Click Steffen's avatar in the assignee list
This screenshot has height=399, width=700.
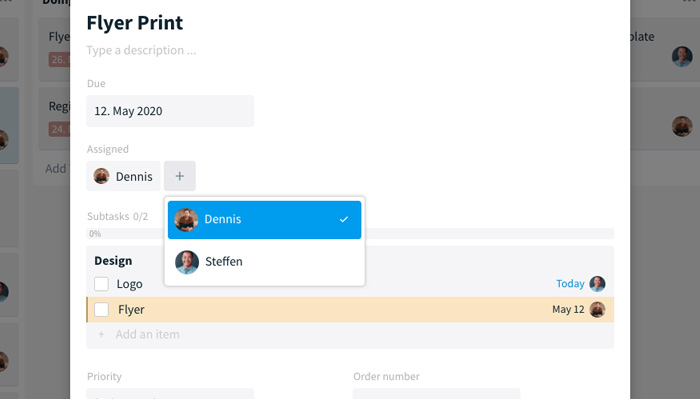[187, 262]
